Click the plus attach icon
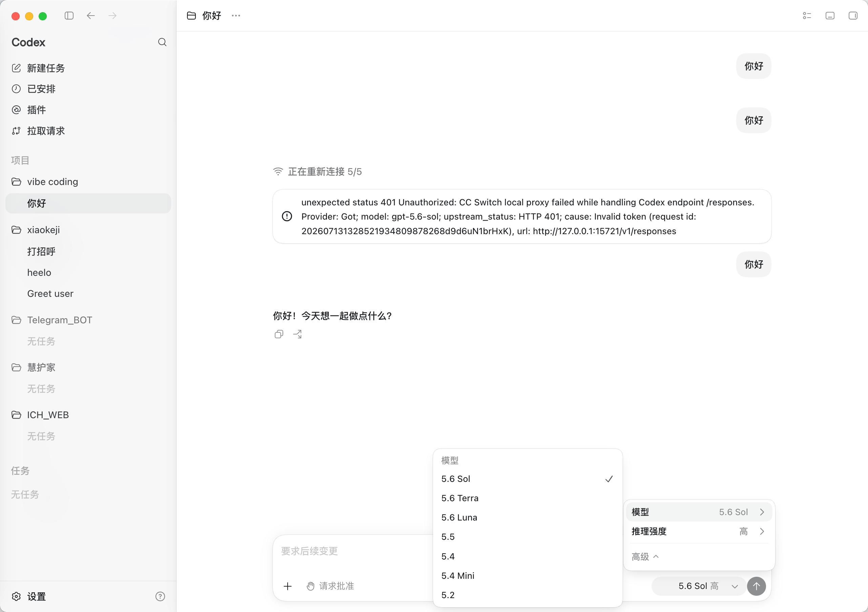 (288, 586)
